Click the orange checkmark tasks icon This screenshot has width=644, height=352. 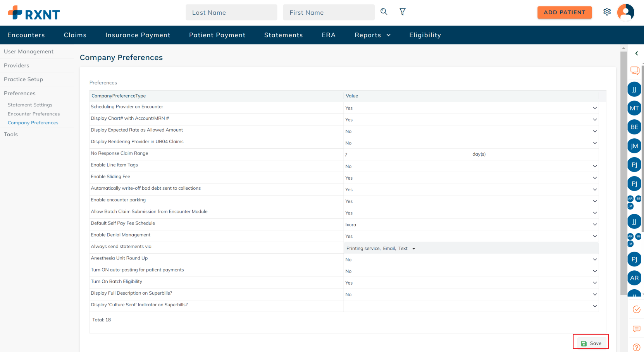coord(636,309)
